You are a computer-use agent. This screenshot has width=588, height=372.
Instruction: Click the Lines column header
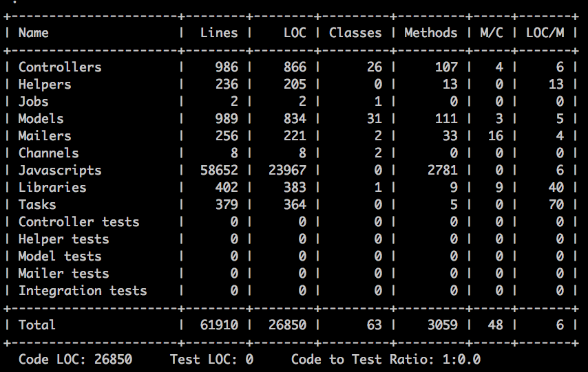pyautogui.click(x=219, y=32)
